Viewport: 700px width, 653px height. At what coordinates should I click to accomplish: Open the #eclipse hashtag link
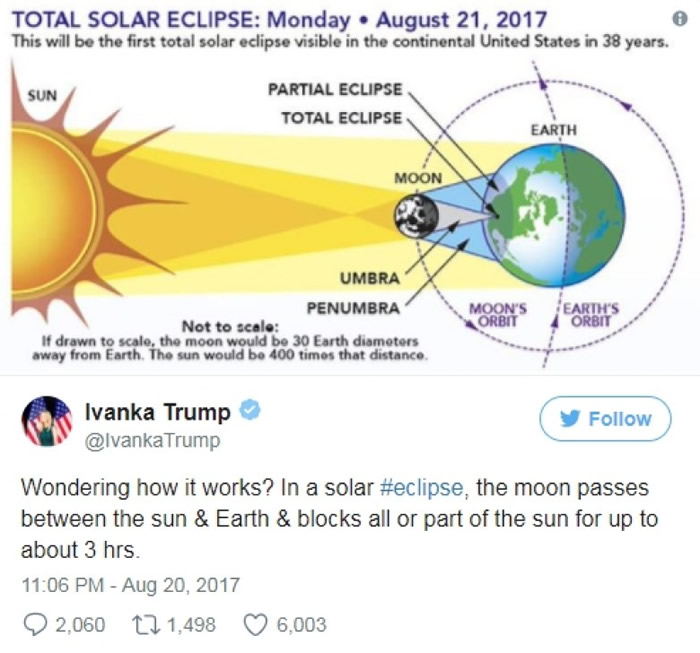423,489
